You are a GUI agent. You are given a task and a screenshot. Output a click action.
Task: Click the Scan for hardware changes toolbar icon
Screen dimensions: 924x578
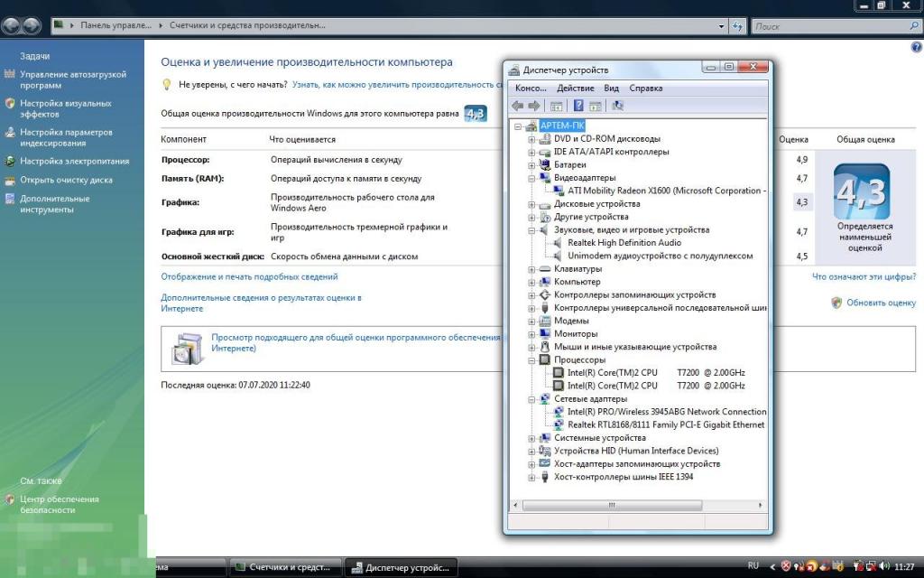[617, 106]
